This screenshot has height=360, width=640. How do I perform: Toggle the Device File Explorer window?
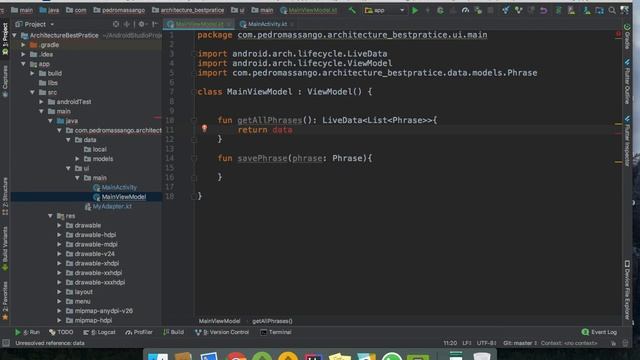click(627, 290)
